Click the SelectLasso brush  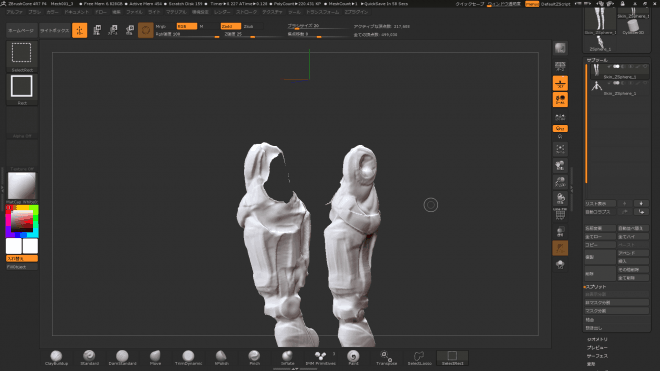419,358
